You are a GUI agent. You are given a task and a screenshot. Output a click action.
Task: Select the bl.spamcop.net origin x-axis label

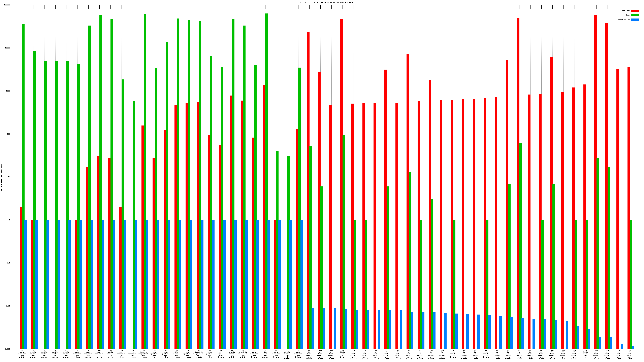(177, 354)
